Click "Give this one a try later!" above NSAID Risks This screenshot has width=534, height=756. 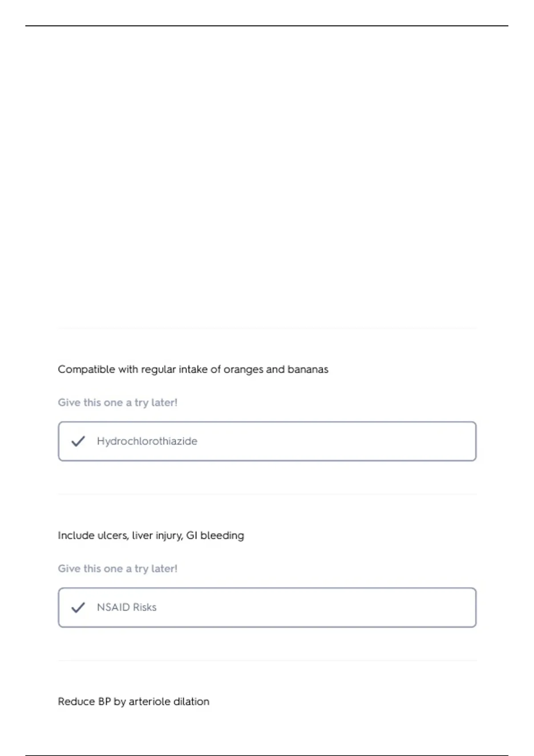pyautogui.click(x=117, y=569)
